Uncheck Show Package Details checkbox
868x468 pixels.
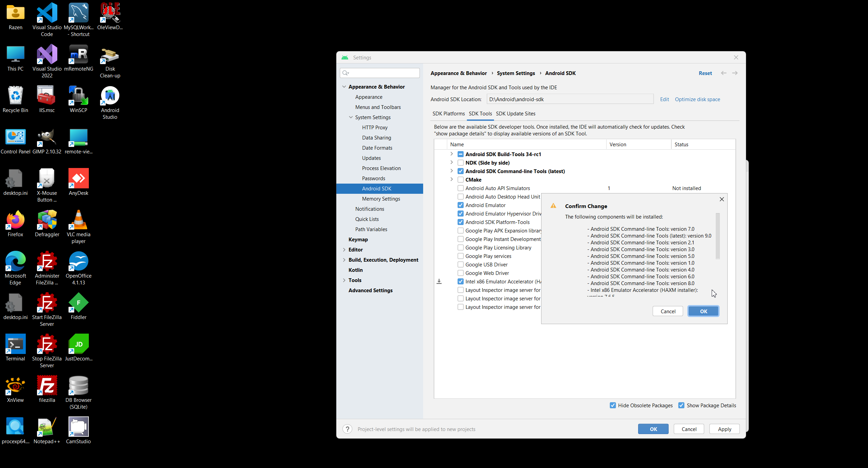tap(681, 405)
